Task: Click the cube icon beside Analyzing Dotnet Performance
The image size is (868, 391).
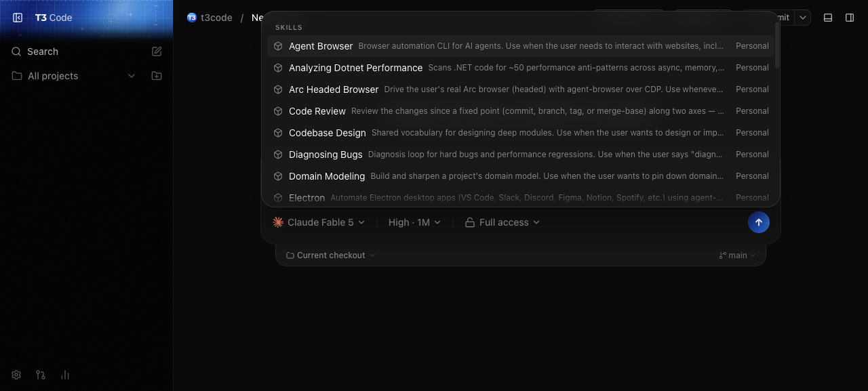Action: (x=278, y=68)
